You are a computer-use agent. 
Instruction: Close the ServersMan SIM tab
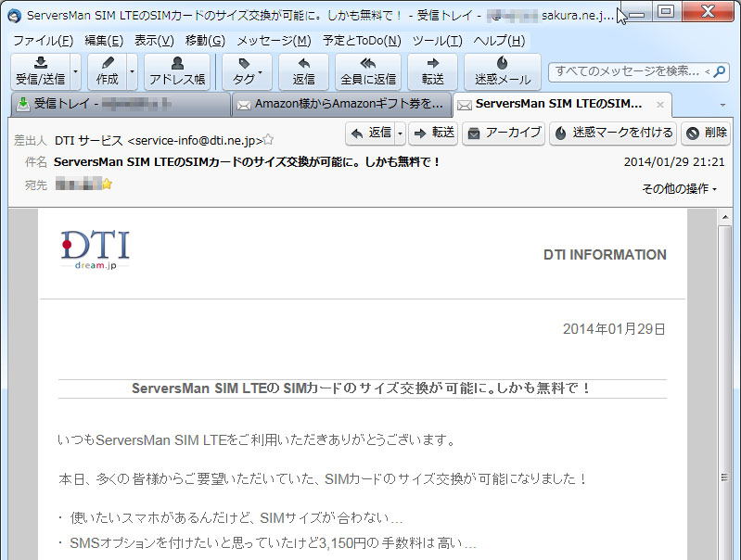[660, 105]
